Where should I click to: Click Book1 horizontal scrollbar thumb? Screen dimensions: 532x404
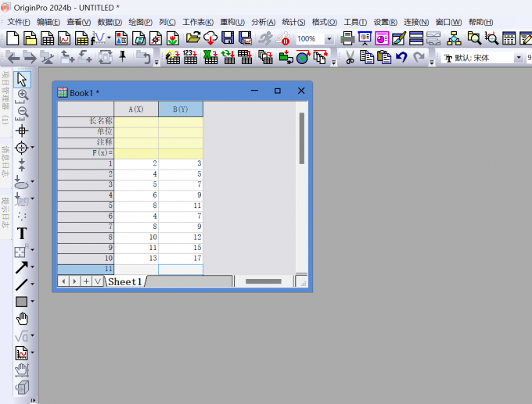pos(264,281)
